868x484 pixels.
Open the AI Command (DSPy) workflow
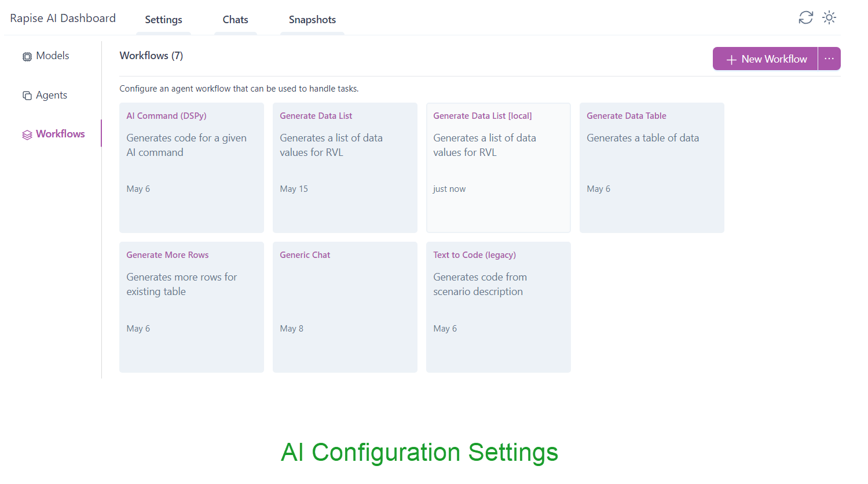[x=191, y=168]
